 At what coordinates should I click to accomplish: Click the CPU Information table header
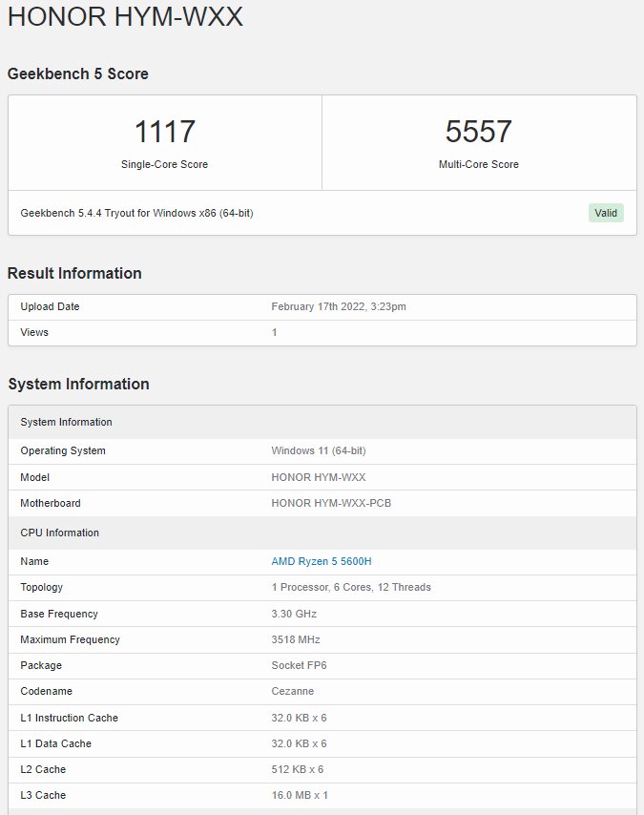(322, 533)
